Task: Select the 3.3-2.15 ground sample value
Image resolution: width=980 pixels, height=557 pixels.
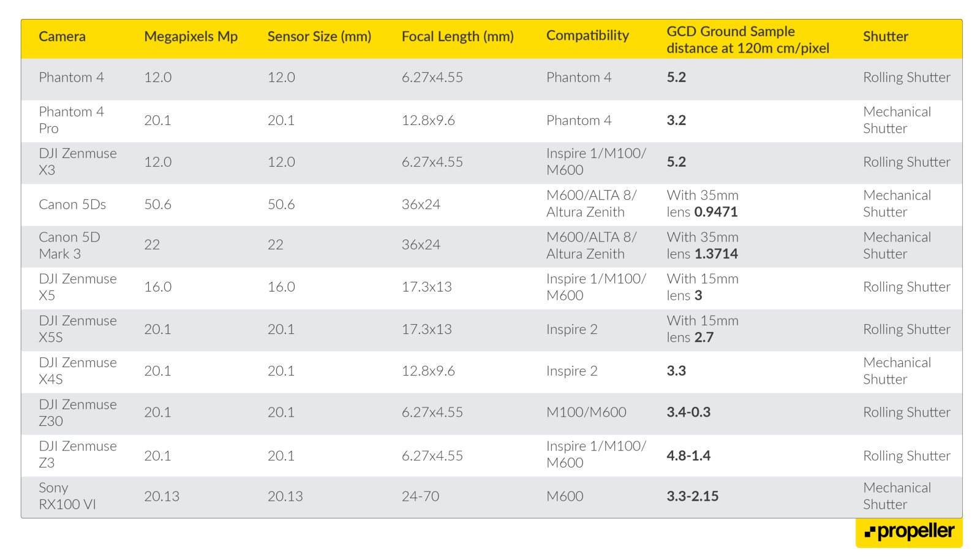Action: tap(692, 496)
